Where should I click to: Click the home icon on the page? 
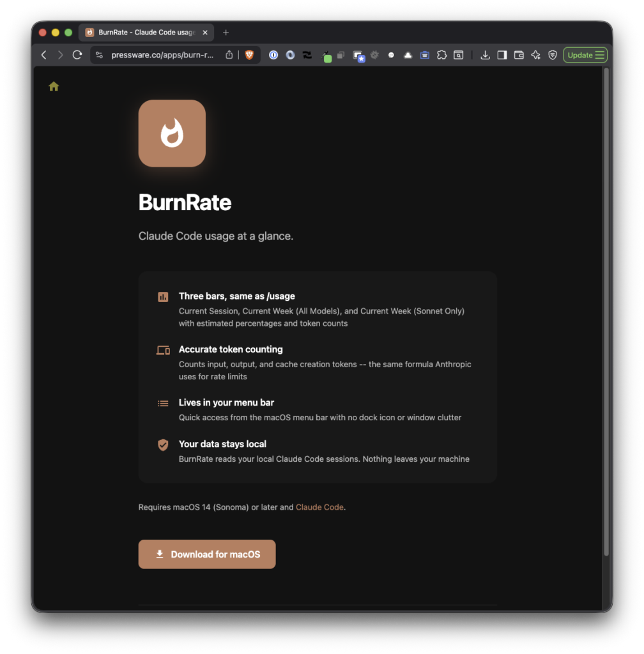point(54,86)
